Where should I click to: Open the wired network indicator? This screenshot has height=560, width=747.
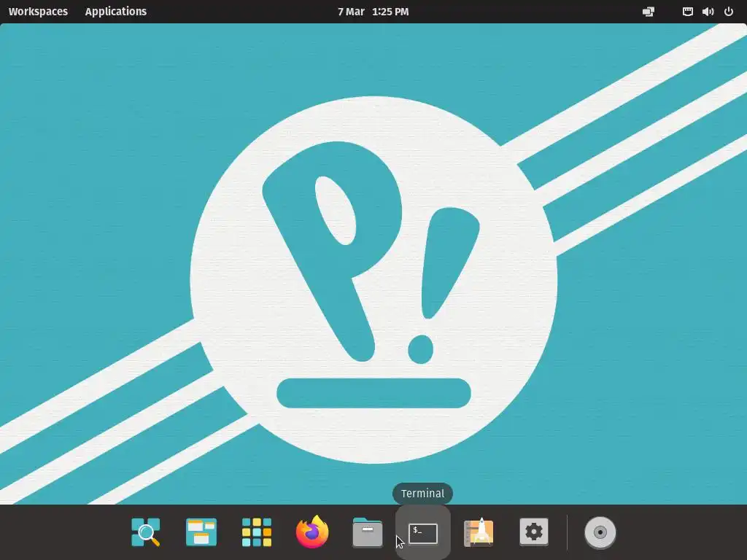[687, 12]
